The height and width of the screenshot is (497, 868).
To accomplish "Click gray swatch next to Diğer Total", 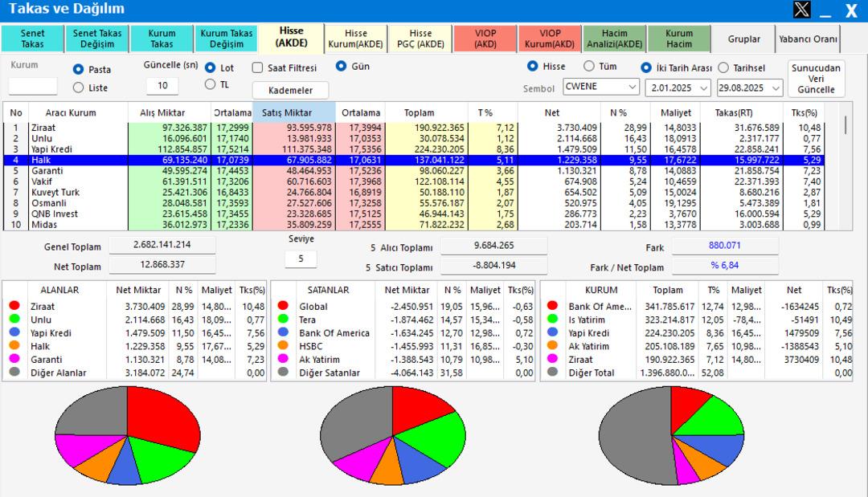I will tap(552, 372).
